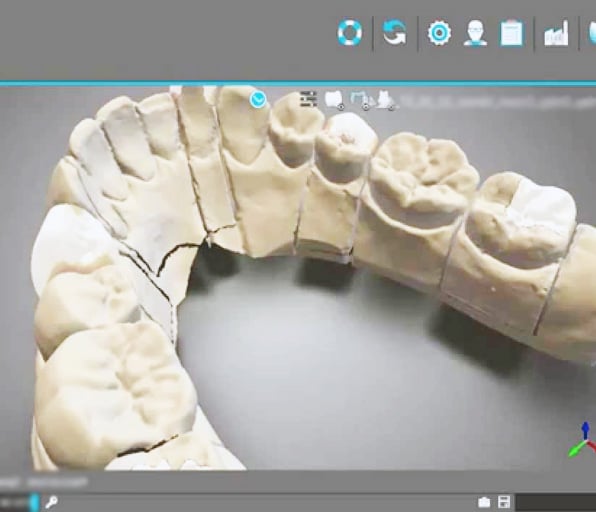The image size is (596, 512).
Task: Take a screenshot with the camera icon
Action: [x=484, y=502]
